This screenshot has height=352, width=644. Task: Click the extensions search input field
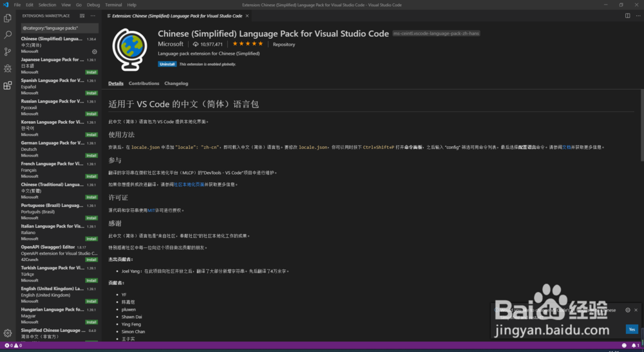59,28
